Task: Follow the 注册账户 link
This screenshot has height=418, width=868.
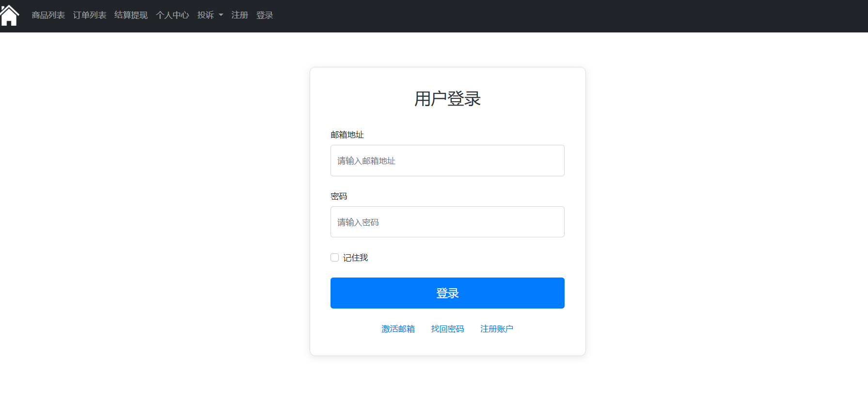Action: 496,329
